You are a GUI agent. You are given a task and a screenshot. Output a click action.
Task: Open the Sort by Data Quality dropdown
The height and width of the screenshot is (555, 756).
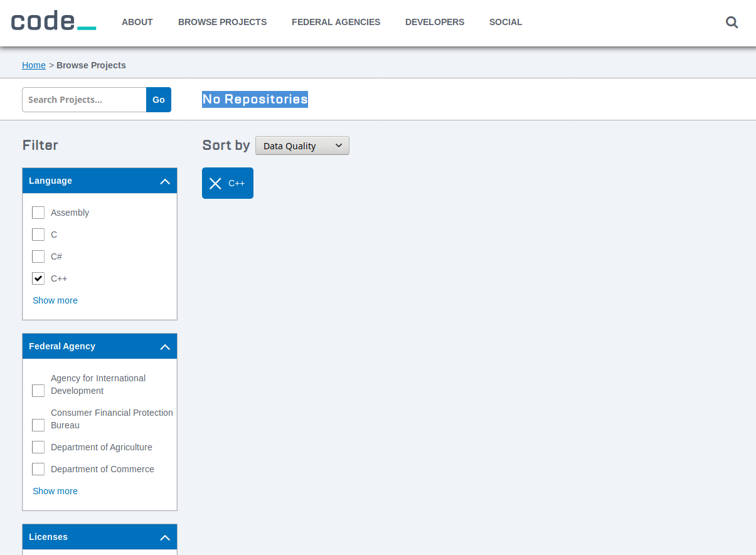click(x=302, y=145)
